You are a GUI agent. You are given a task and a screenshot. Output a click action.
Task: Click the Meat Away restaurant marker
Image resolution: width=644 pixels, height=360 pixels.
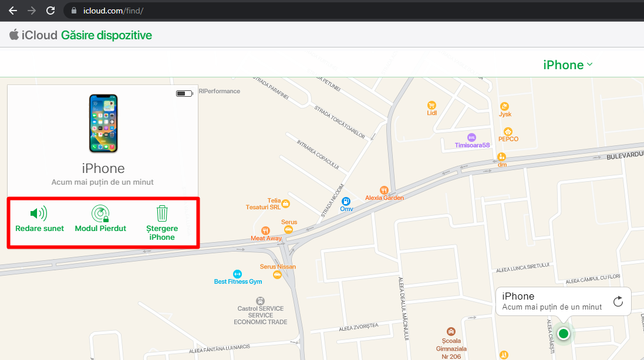tap(265, 230)
